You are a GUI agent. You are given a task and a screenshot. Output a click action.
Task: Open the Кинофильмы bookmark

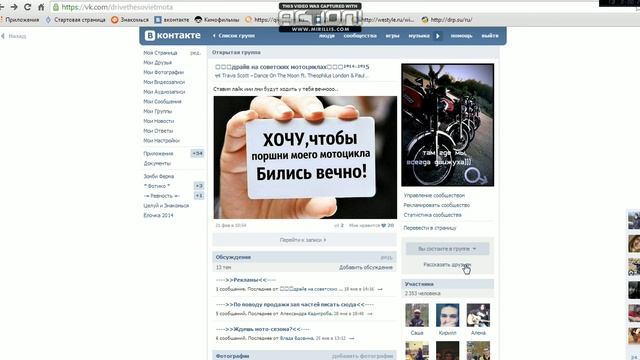[217, 20]
